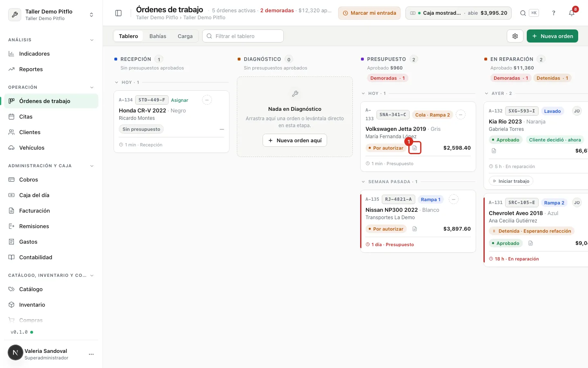Open Cobros in sidebar
Image resolution: width=588 pixels, height=368 pixels.
point(51,180)
